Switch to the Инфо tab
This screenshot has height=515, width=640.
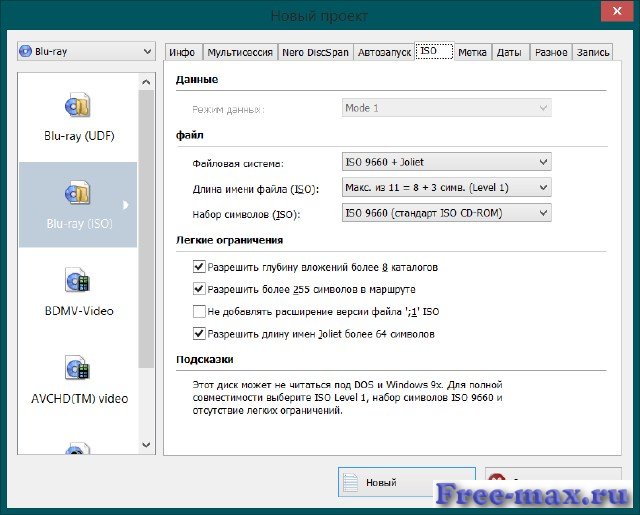coord(182,53)
